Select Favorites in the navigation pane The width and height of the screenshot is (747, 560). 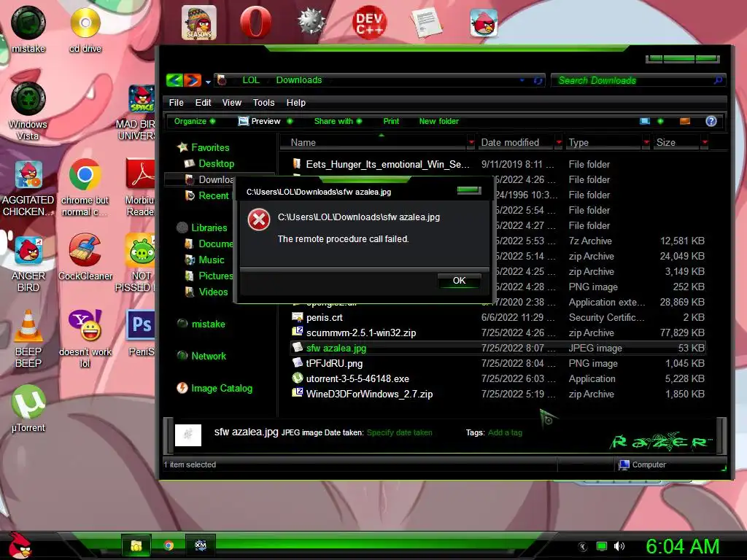(x=210, y=147)
